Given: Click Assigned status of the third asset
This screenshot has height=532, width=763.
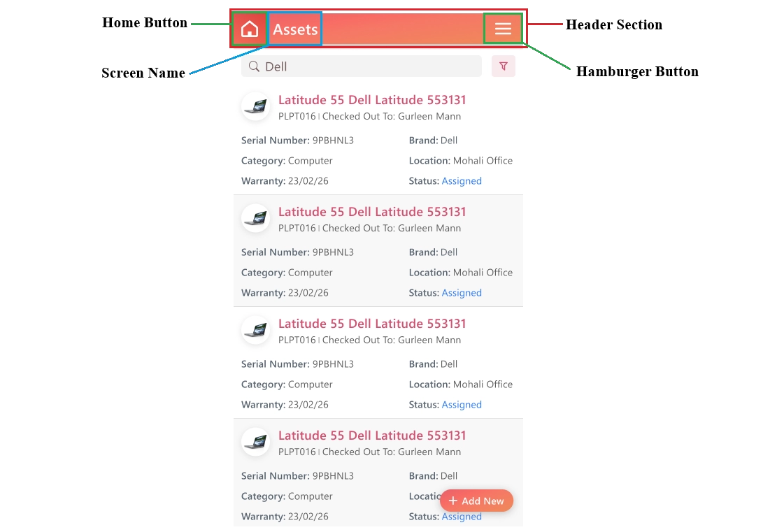Looking at the screenshot, I should click(462, 405).
